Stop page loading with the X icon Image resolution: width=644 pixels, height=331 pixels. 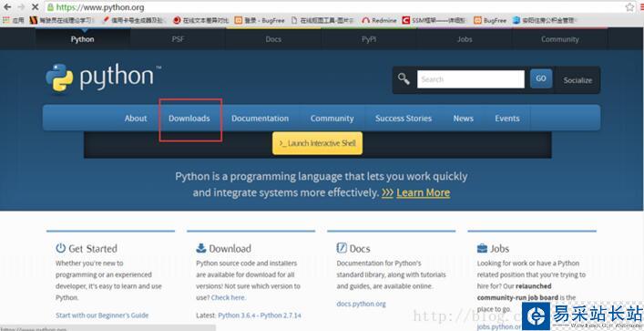[36, 7]
